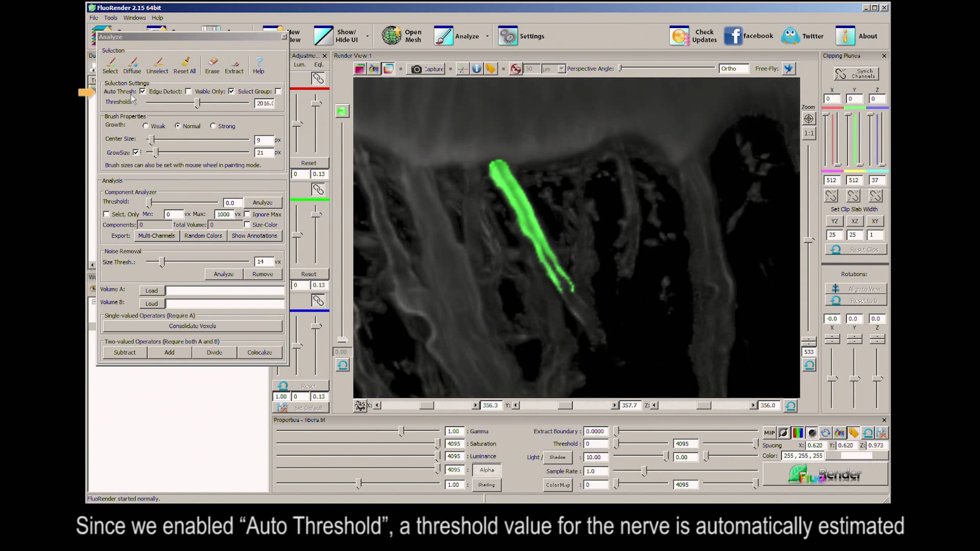The image size is (980, 551).
Task: Click the Component Analyzer Analyze button
Action: pyautogui.click(x=262, y=203)
